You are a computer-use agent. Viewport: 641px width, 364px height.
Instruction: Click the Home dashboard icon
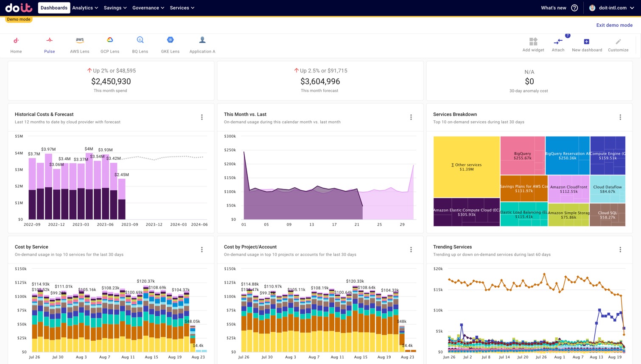(16, 44)
